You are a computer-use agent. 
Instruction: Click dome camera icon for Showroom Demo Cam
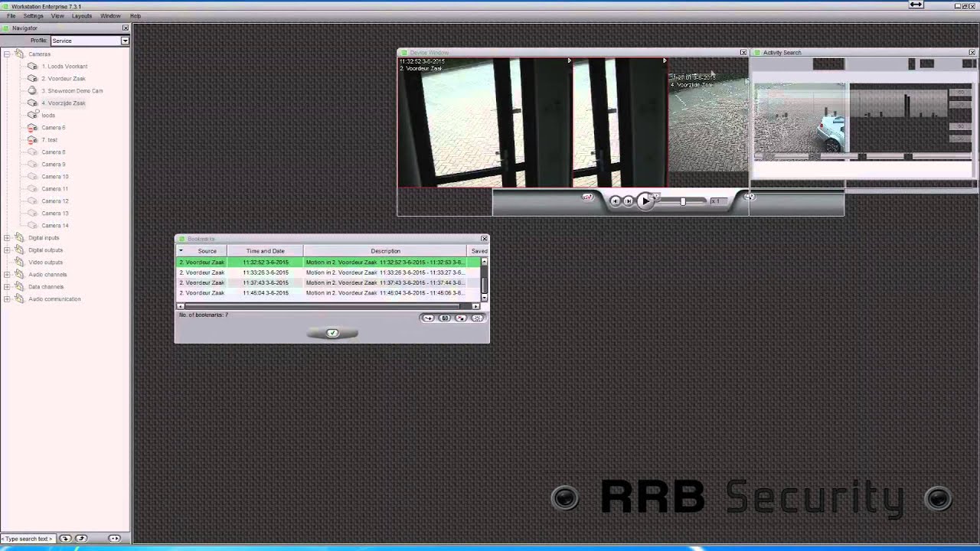(32, 91)
